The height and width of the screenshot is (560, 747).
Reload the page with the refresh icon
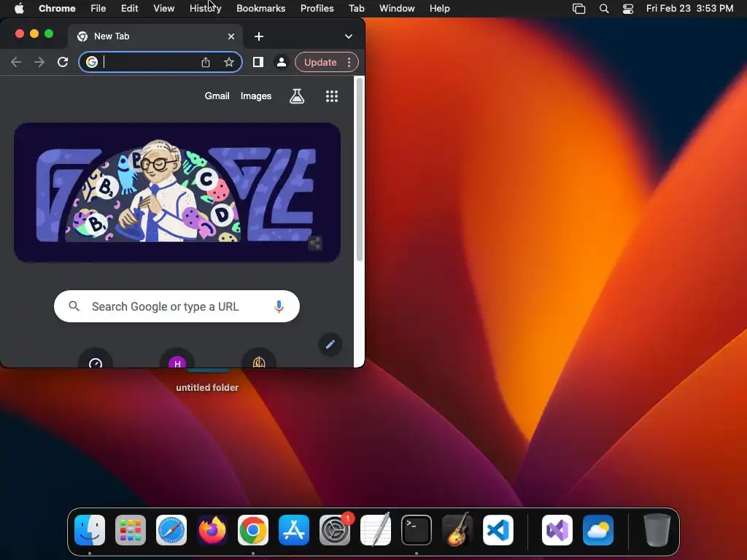(x=63, y=63)
